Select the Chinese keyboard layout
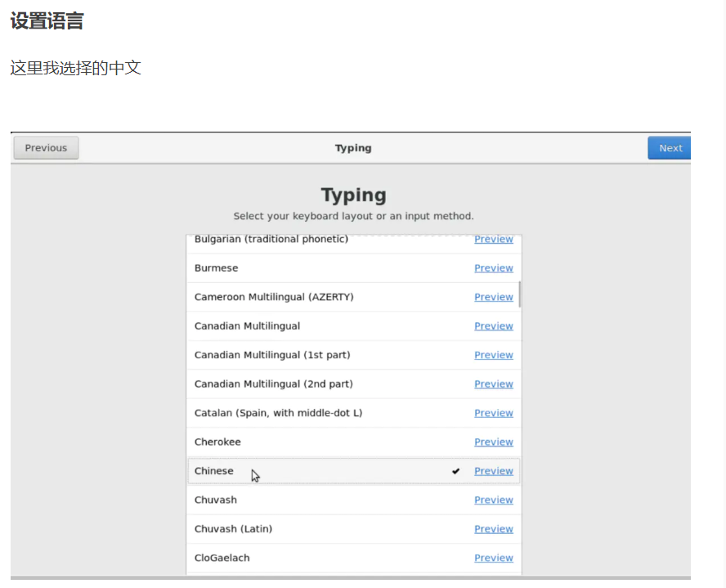This screenshot has width=726, height=588. pyautogui.click(x=354, y=471)
